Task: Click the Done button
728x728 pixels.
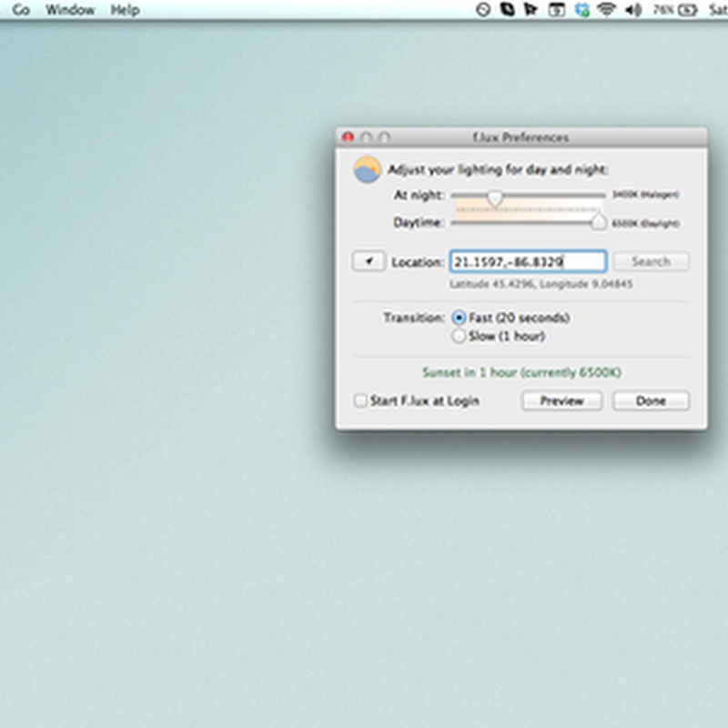Action: coord(651,400)
